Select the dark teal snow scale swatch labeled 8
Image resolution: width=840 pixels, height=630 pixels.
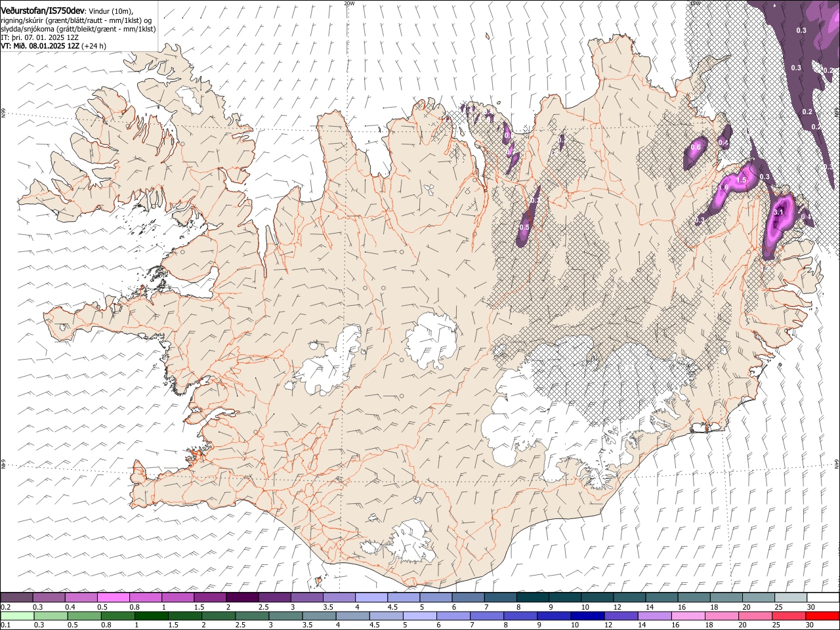point(532,598)
